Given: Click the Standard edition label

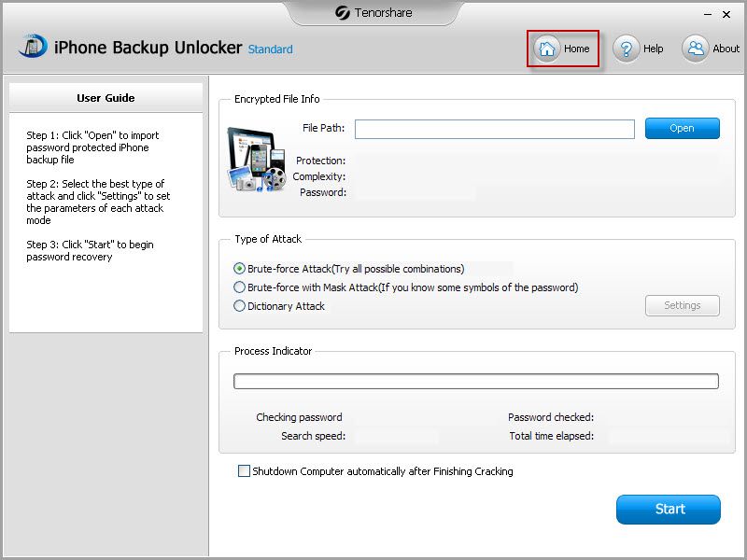Looking at the screenshot, I should click(270, 49).
